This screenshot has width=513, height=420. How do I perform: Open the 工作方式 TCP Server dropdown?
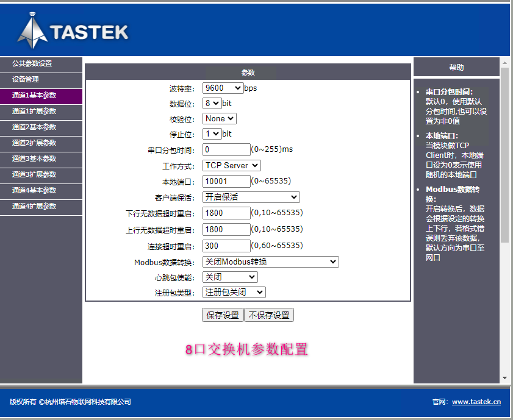232,165
